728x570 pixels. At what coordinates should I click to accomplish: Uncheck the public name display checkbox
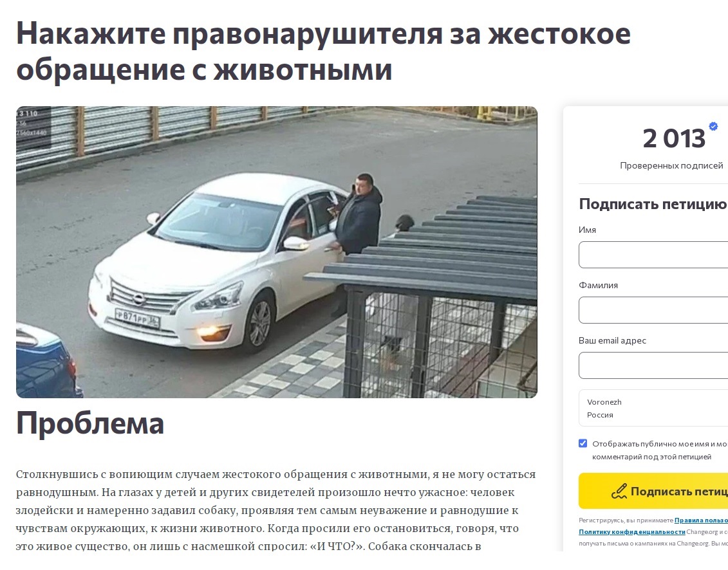[583, 443]
